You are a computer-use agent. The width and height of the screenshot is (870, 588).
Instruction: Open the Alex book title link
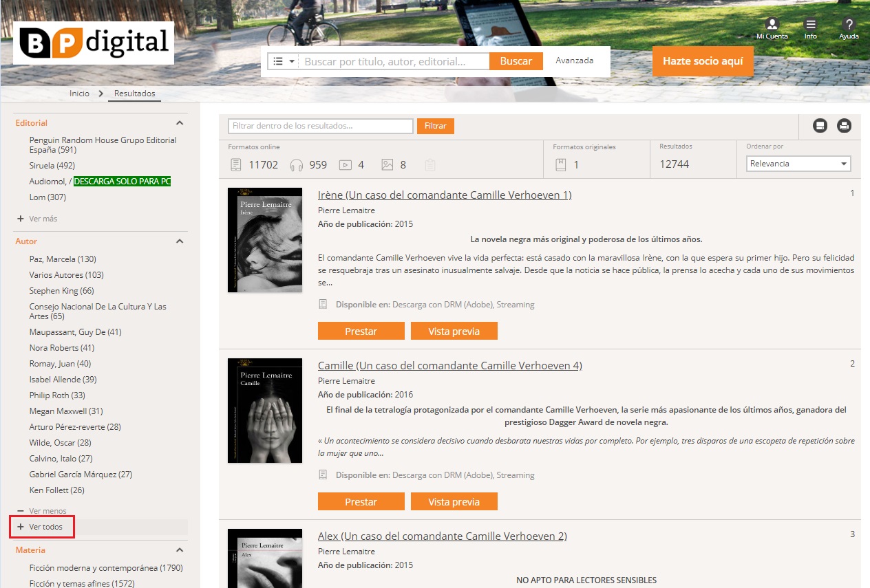pos(443,536)
